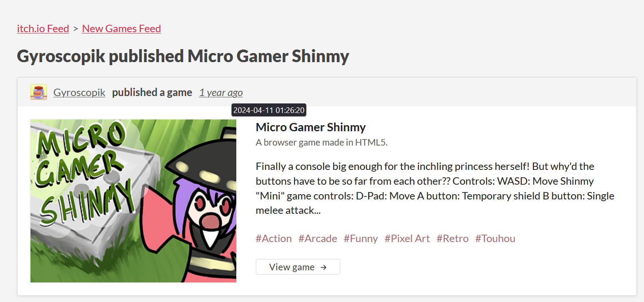The width and height of the screenshot is (644, 302).
Task: Click the breadcrumb separator arrow
Action: coord(76,29)
